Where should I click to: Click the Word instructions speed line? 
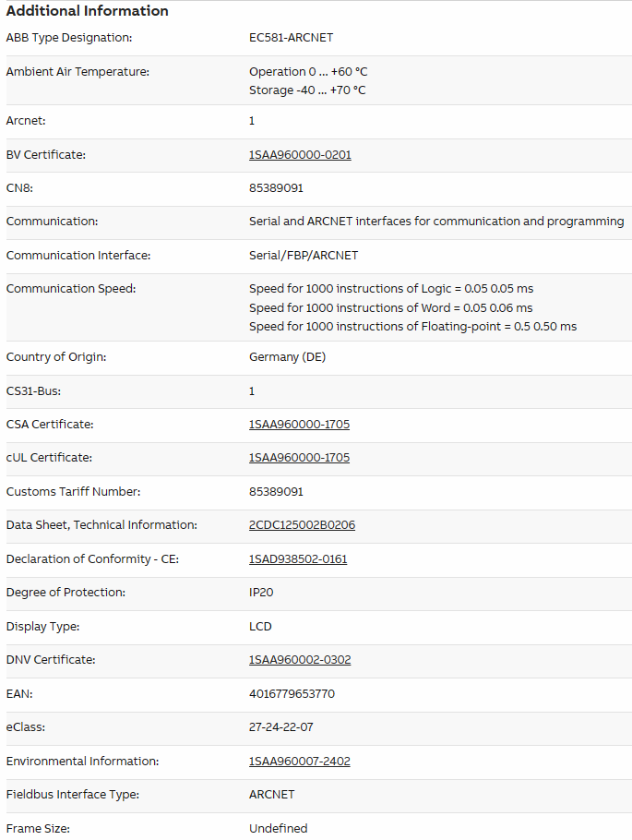pos(390,308)
